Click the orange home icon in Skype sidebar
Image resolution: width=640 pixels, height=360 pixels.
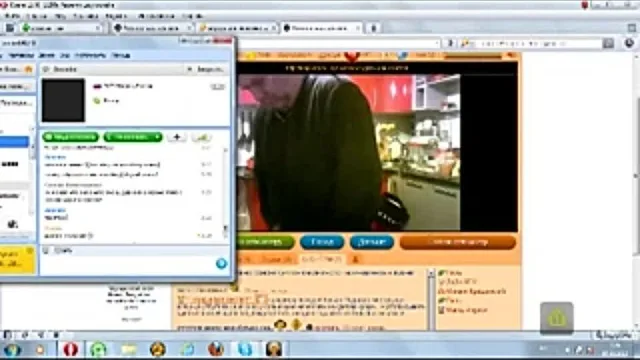29,69
